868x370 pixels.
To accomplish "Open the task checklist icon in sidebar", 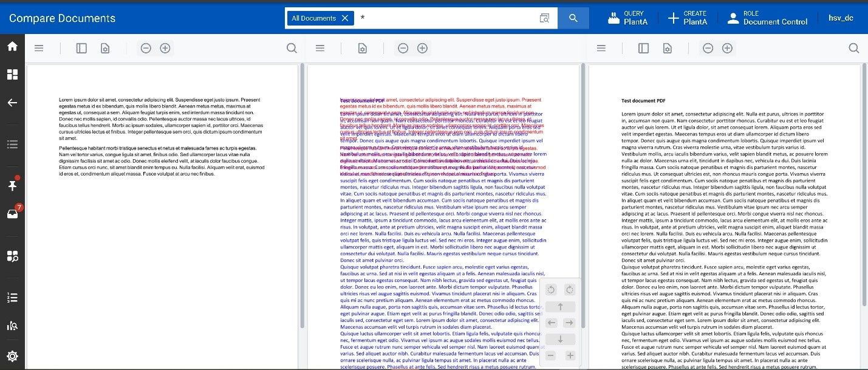I will 12,298.
